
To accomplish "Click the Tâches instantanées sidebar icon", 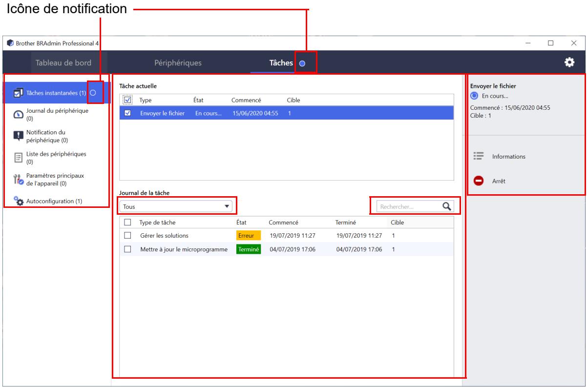I will pos(19,93).
